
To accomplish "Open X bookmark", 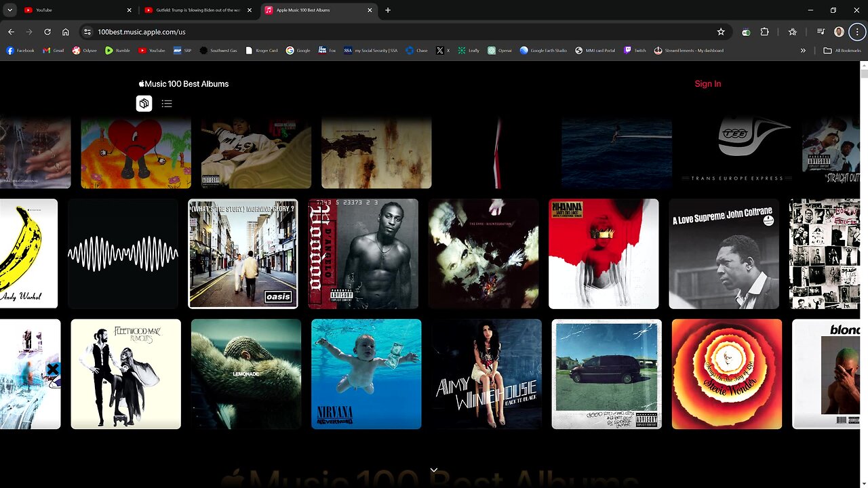I will click(443, 50).
